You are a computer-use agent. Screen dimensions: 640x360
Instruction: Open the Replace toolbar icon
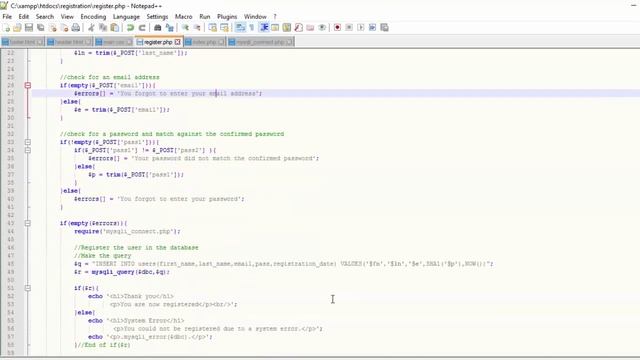click(169, 28)
